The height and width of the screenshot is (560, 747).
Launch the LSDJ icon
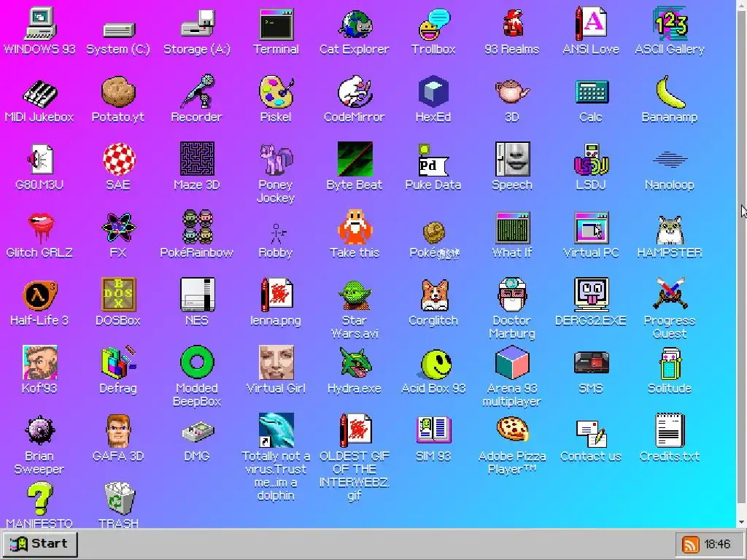click(x=591, y=160)
